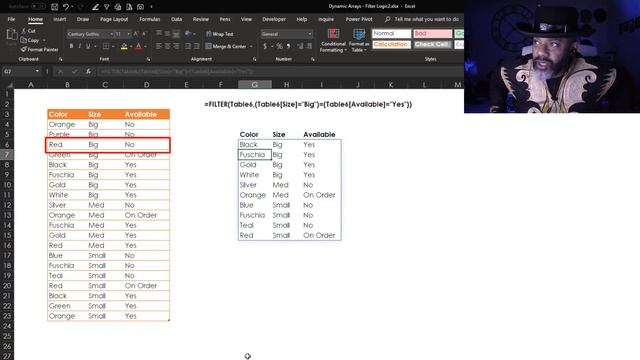Expand the Name Box dropdown arrow
Image resolution: width=640 pixels, height=360 pixels.
(37, 71)
